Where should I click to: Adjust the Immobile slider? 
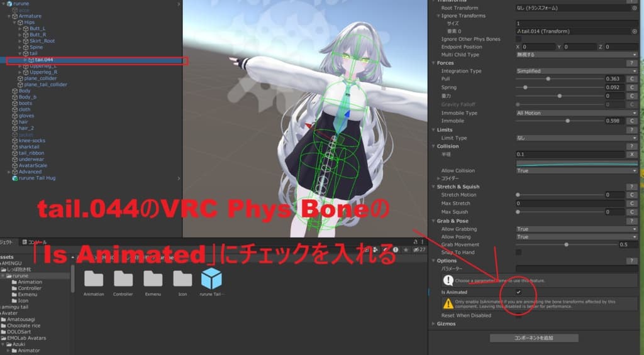pyautogui.click(x=568, y=121)
